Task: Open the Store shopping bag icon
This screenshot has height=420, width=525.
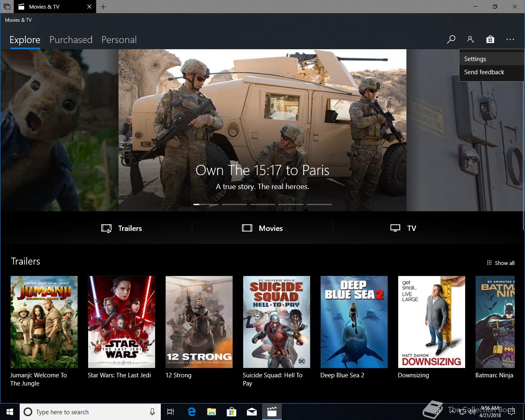Action: pyautogui.click(x=490, y=39)
